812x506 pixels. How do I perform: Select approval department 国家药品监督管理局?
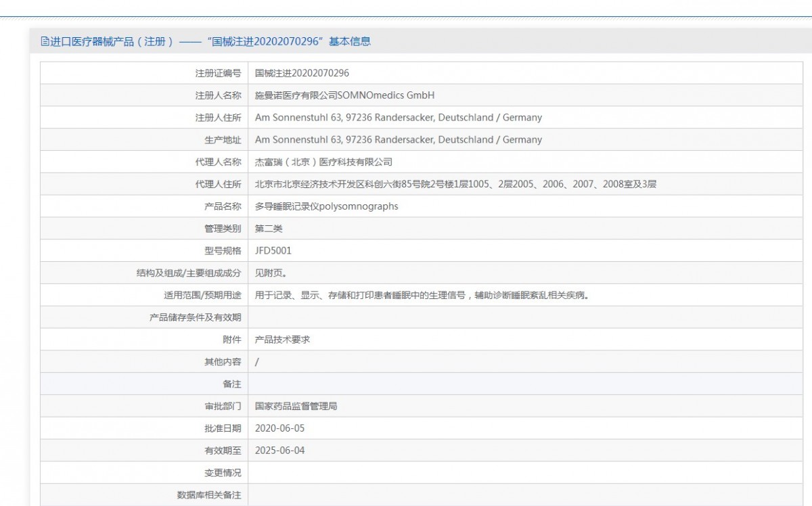pyautogui.click(x=296, y=407)
